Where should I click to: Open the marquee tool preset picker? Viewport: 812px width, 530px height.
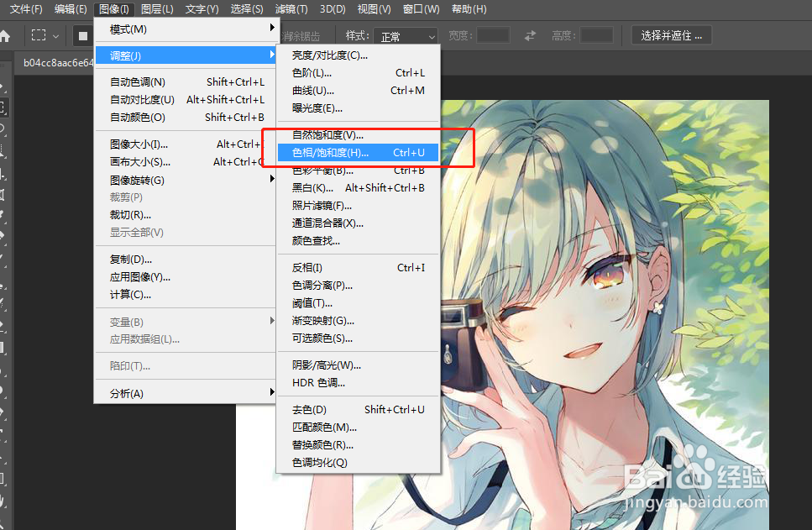tap(45, 36)
